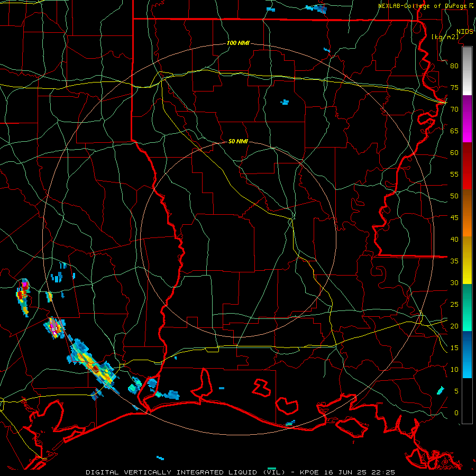This screenshot has width=476, height=476.
Task: Select the orange-brown segment of the color bar
Action: click(467, 213)
